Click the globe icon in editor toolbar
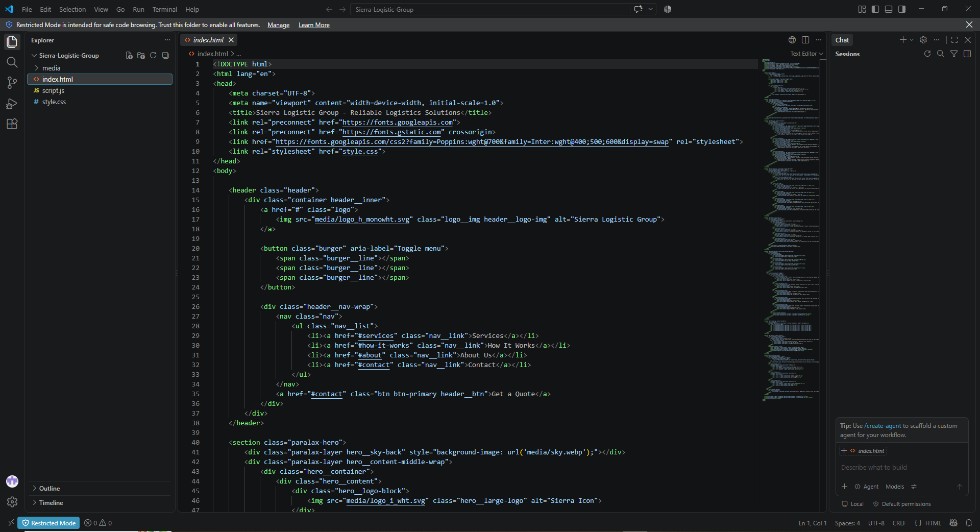980x532 pixels. coord(792,40)
